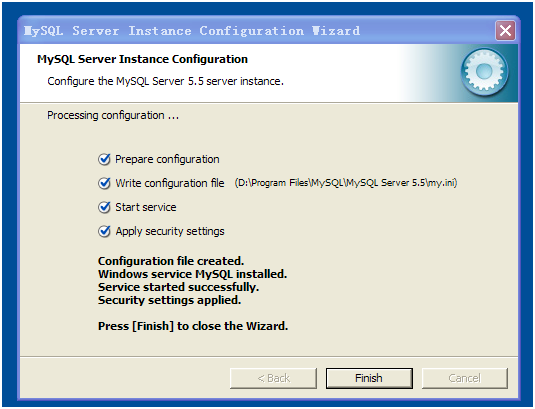Select the Apply security settings label

click(170, 231)
